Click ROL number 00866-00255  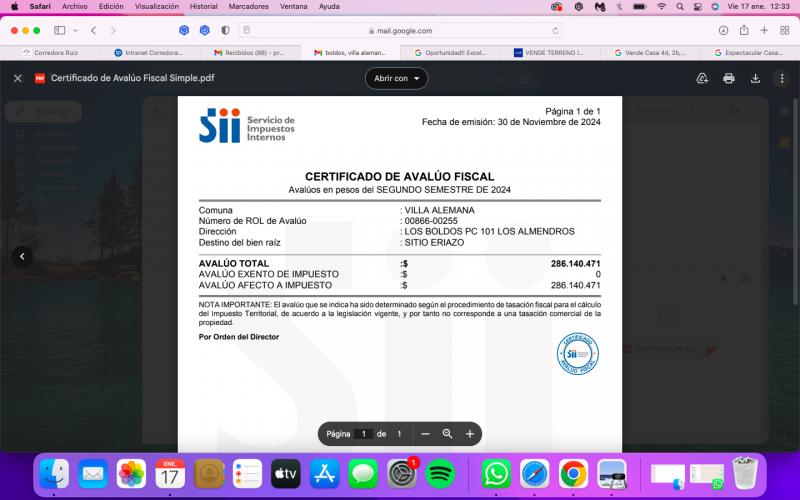431,221
